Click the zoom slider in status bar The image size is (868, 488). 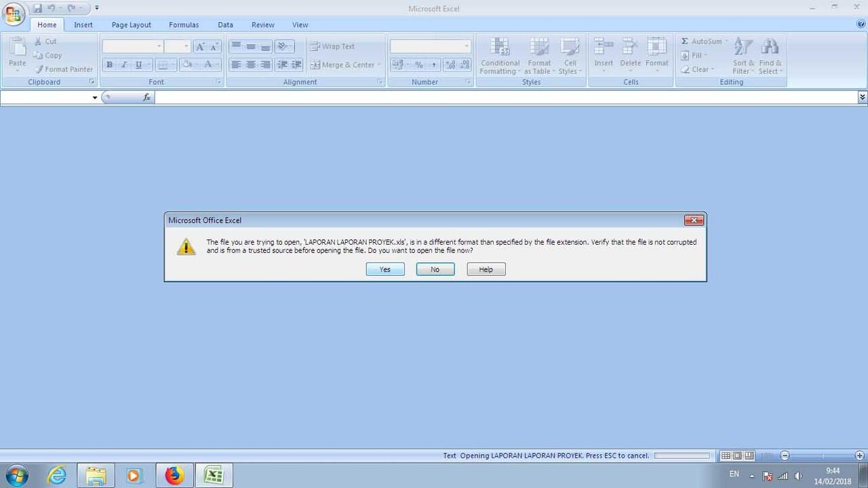tap(822, 456)
